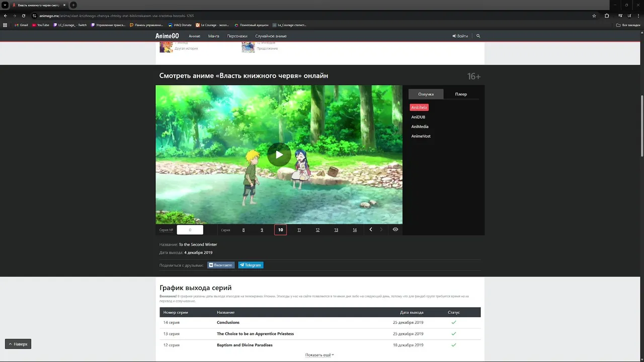The height and width of the screenshot is (362, 644).
Task: Open the LE profile avatar
Action: [x=629, y=16]
